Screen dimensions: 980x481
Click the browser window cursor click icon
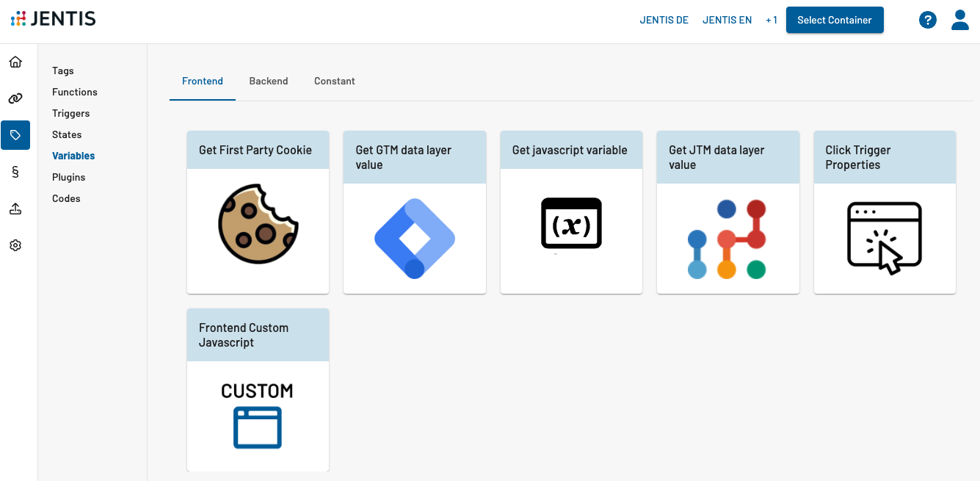(x=885, y=239)
